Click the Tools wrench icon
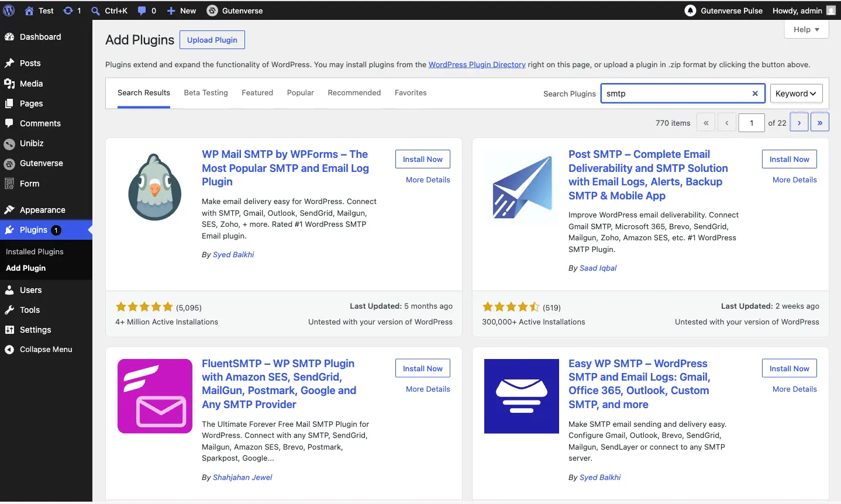This screenshot has height=504, width=841. coord(9,310)
